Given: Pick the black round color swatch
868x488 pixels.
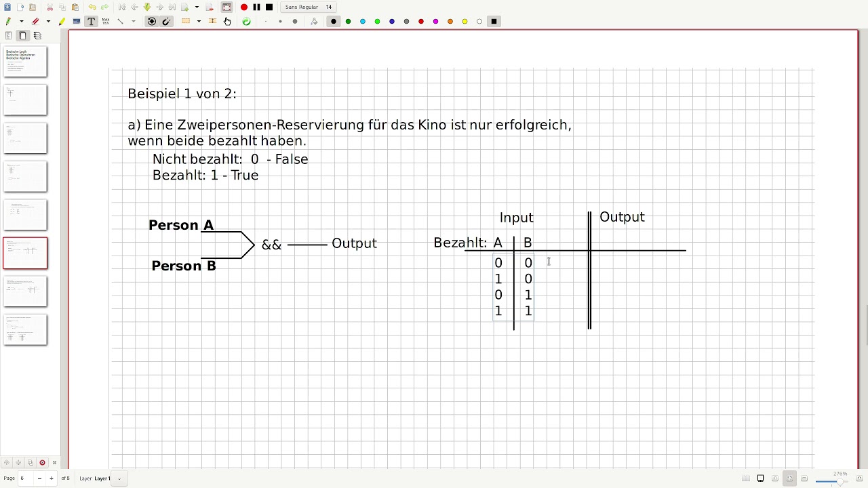Looking at the screenshot, I should click(334, 22).
